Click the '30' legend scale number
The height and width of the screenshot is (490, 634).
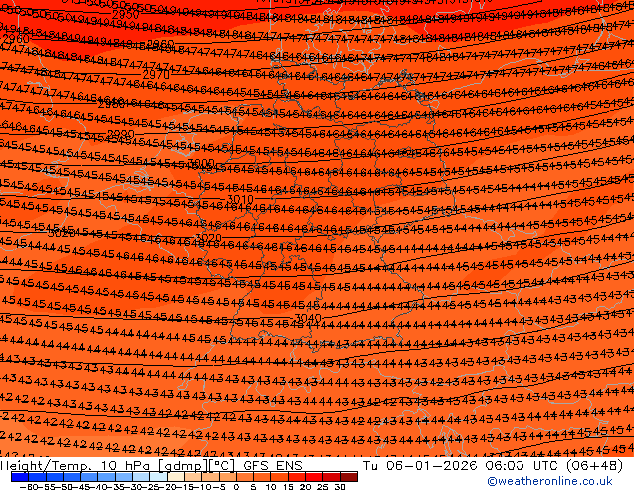pos(340,487)
